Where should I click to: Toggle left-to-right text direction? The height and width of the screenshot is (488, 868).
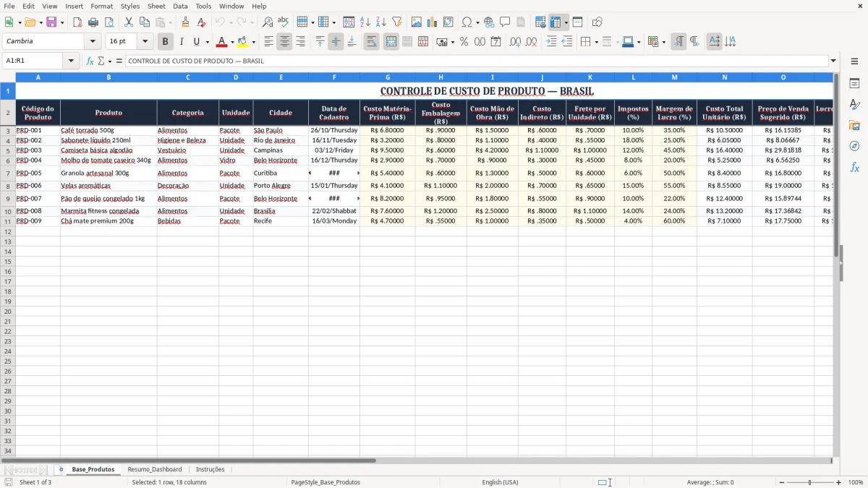click(x=678, y=42)
